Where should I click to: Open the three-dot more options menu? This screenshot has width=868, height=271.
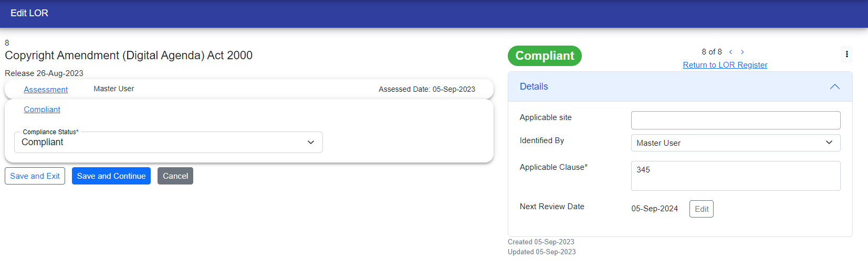[846, 54]
